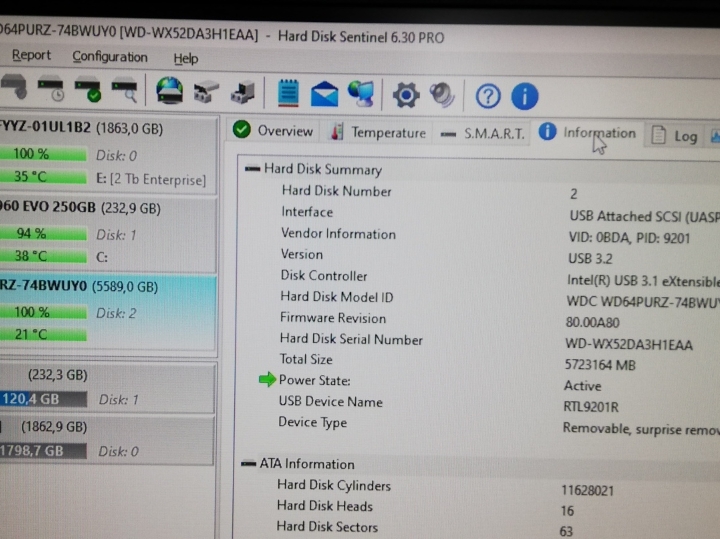This screenshot has width=720, height=539.
Task: Click the disk with magnifier toolbar icon
Action: 124,90
